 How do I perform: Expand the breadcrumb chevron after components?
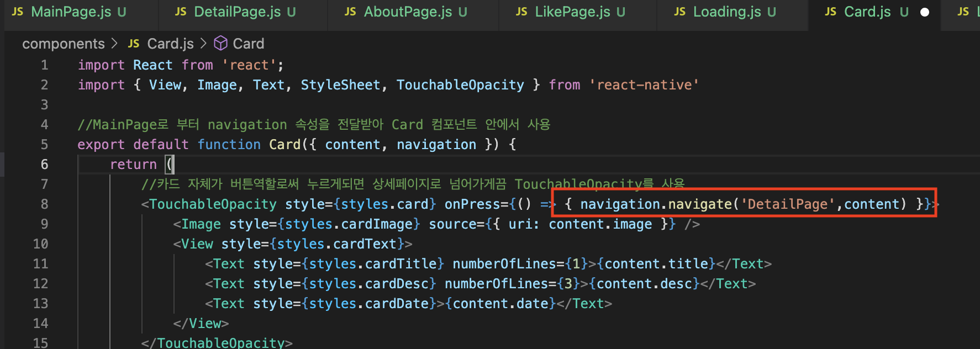tap(115, 43)
